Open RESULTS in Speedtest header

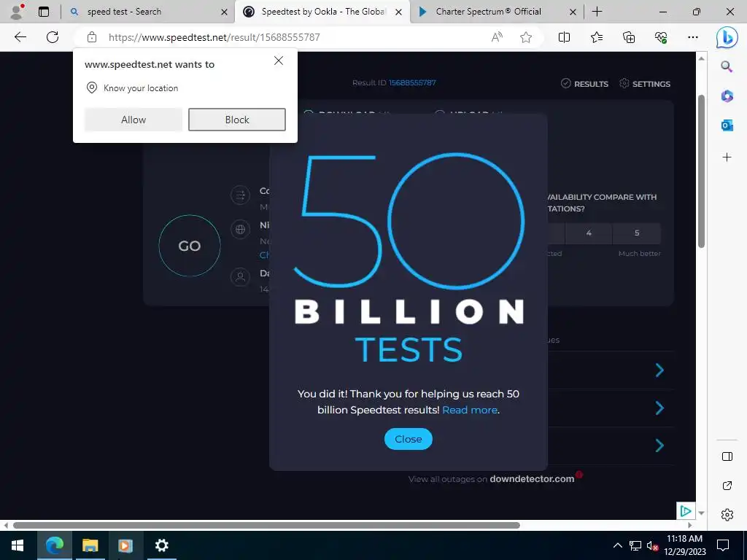tap(584, 84)
